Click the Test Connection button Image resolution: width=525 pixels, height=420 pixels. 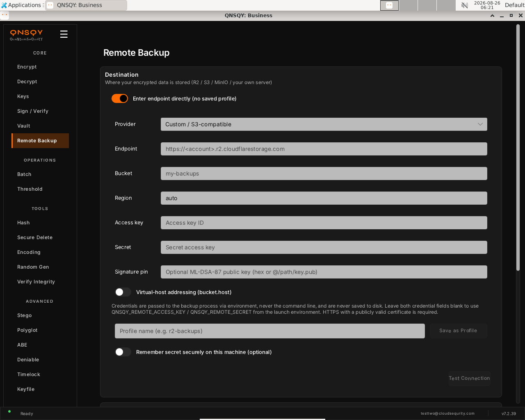click(x=469, y=378)
